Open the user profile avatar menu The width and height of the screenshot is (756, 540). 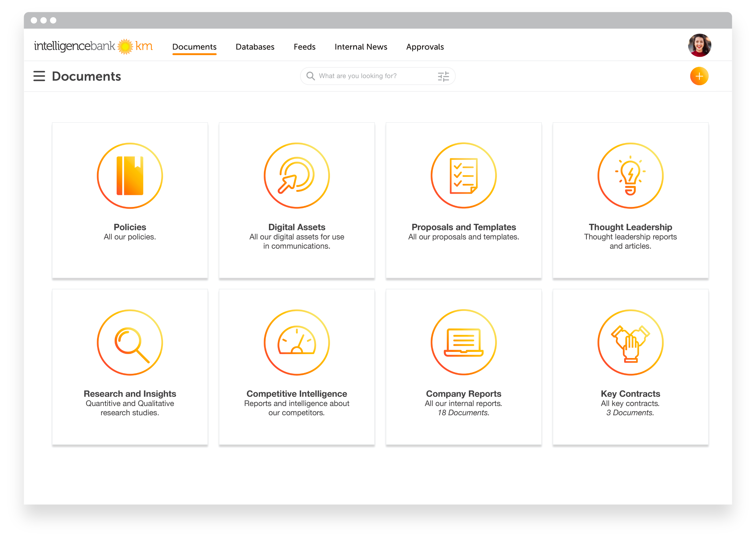699,46
